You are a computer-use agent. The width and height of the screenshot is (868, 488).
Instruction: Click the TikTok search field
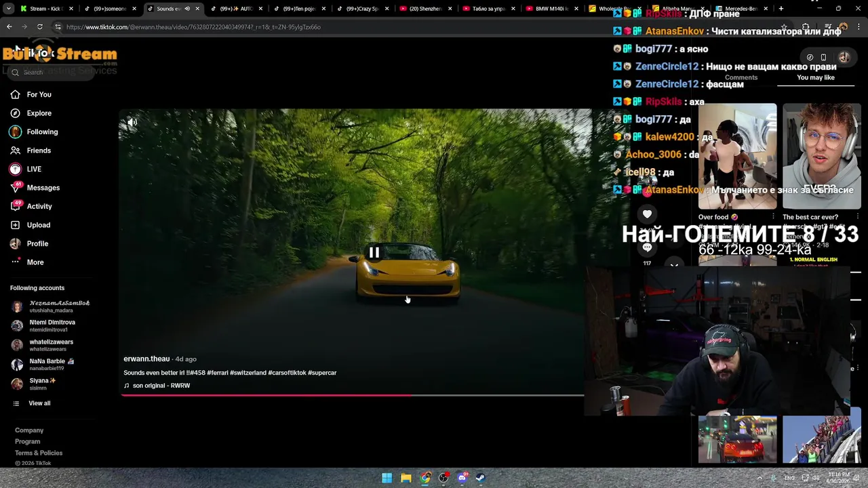(52, 72)
